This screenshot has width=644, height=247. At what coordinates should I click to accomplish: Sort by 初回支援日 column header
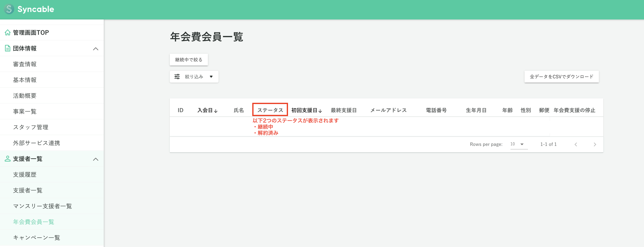tap(306, 110)
